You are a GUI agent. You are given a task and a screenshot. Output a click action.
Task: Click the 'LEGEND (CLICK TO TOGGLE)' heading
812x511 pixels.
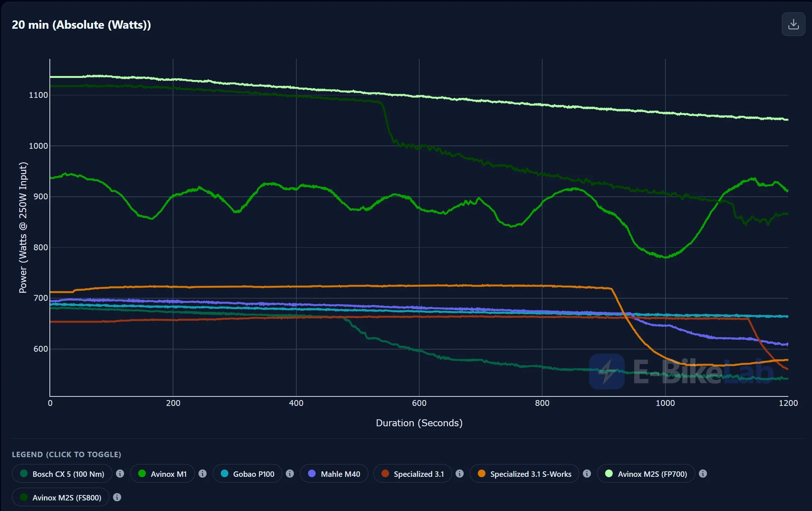(x=67, y=454)
